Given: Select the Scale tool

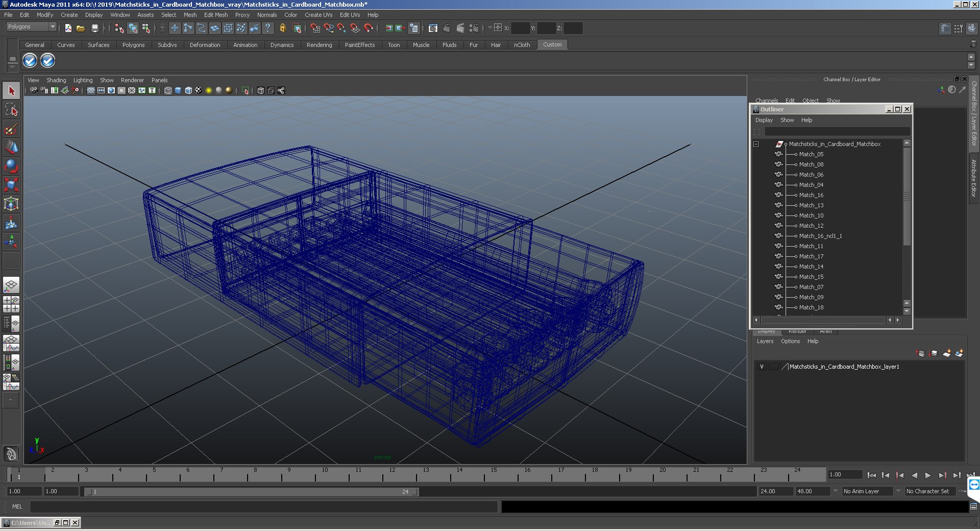Looking at the screenshot, I should click(11, 185).
